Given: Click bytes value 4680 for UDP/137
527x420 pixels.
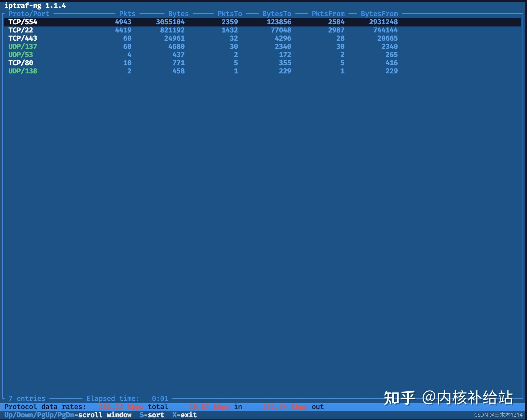Looking at the screenshot, I should pos(176,47).
